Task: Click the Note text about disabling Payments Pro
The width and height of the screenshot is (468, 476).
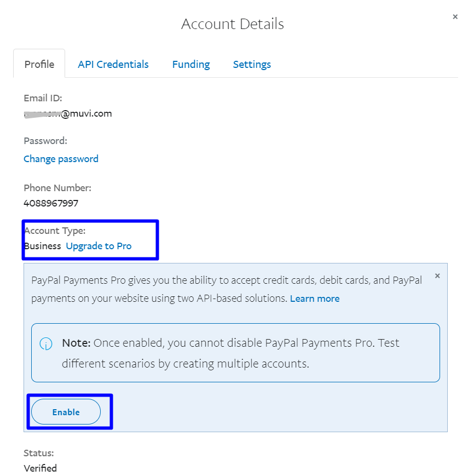Action: (230, 353)
